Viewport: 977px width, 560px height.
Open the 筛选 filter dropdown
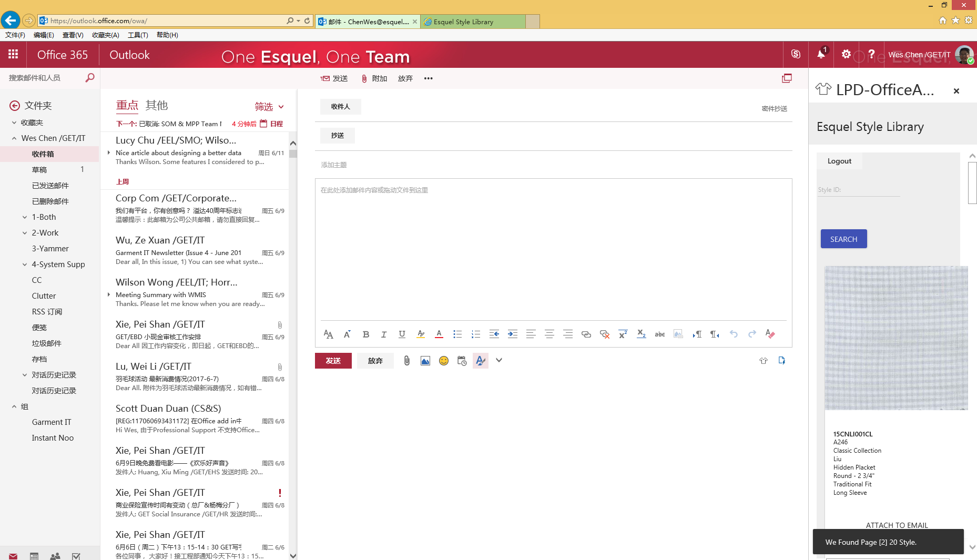[x=270, y=107]
